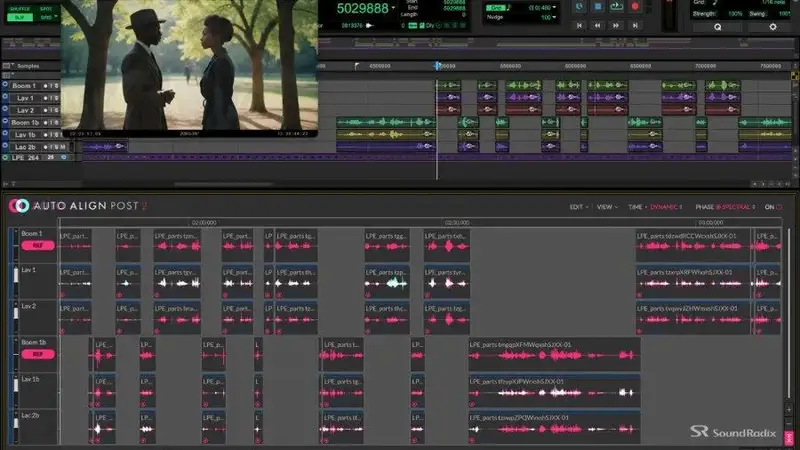Viewport: 800px width, 450px height.
Task: Click the zoom plus icon at plugin right edge
Action: [789, 409]
